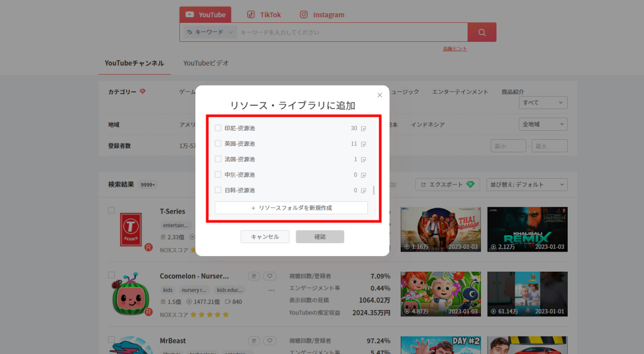This screenshot has width=644, height=354.
Task: Click the 確認 button
Action: tap(320, 237)
